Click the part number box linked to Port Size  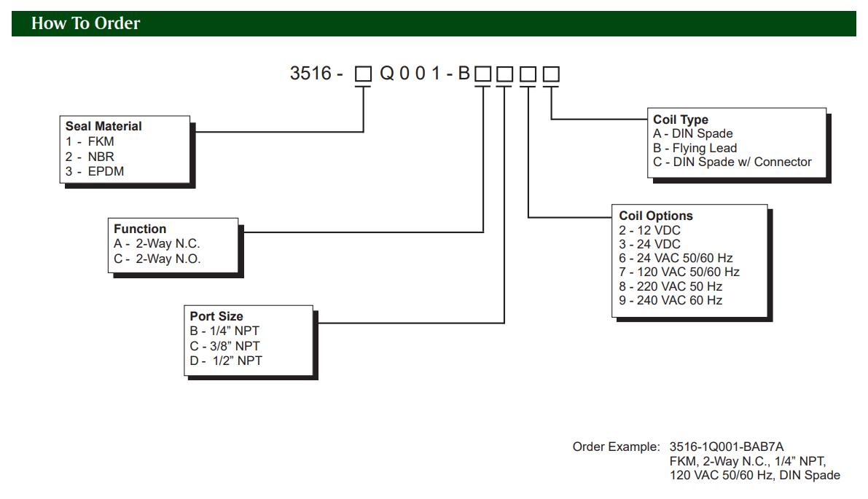(505, 74)
